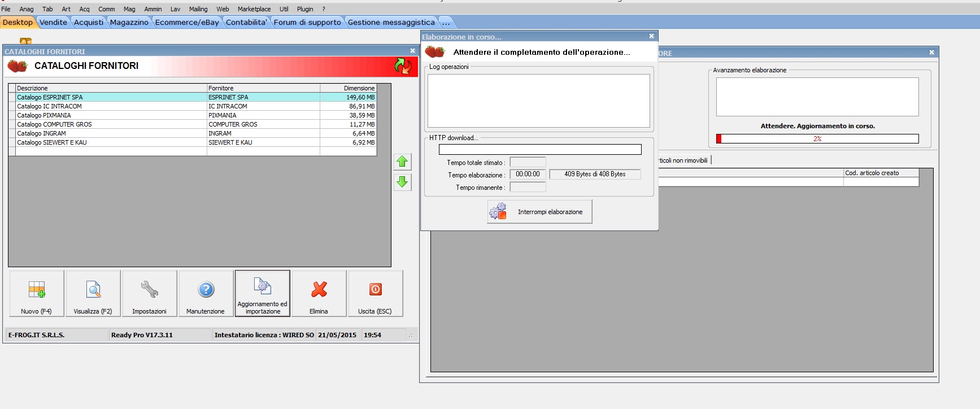The image size is (980, 409).
Task: Select Catalogo SIEWERT E KAU row
Action: point(193,142)
